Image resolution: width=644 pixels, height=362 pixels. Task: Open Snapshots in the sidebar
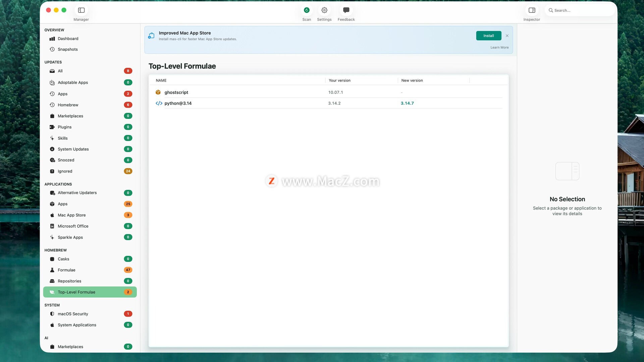tap(90, 49)
